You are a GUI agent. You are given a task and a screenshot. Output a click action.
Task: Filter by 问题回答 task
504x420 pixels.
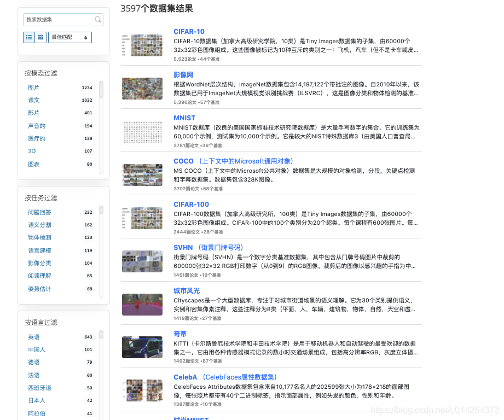(39, 212)
